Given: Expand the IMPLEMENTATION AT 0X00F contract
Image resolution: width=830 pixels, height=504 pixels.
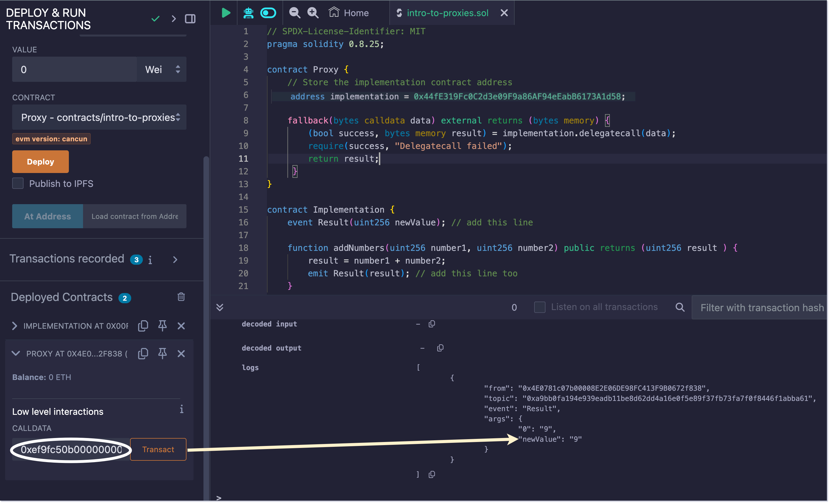Looking at the screenshot, I should pos(14,326).
